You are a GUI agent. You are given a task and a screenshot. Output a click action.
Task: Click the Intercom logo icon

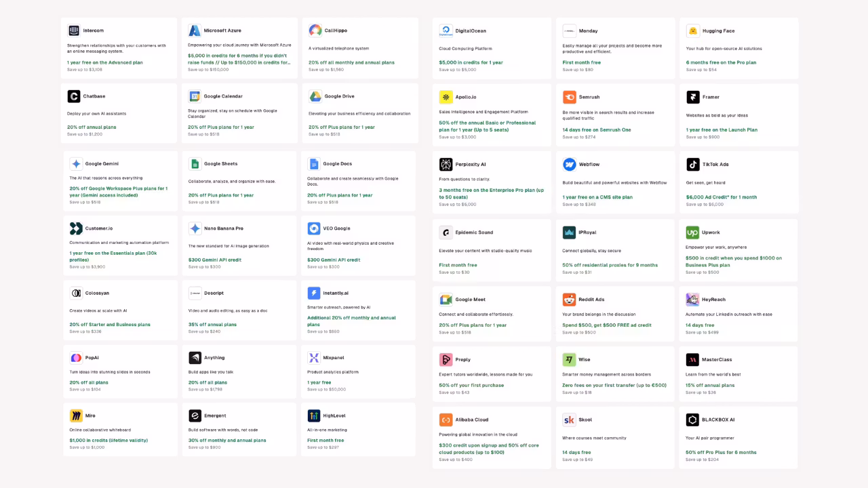click(74, 30)
